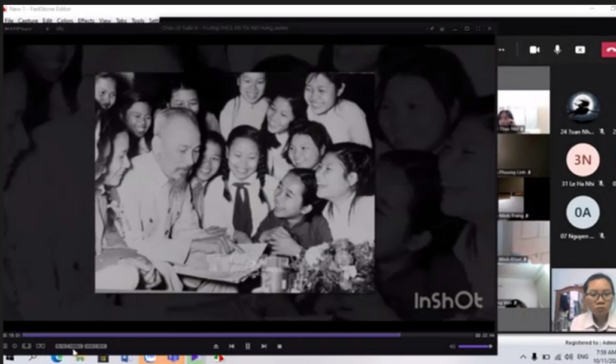Open the Capture menu in FastStone
This screenshot has width=616, height=364.
click(28, 20)
